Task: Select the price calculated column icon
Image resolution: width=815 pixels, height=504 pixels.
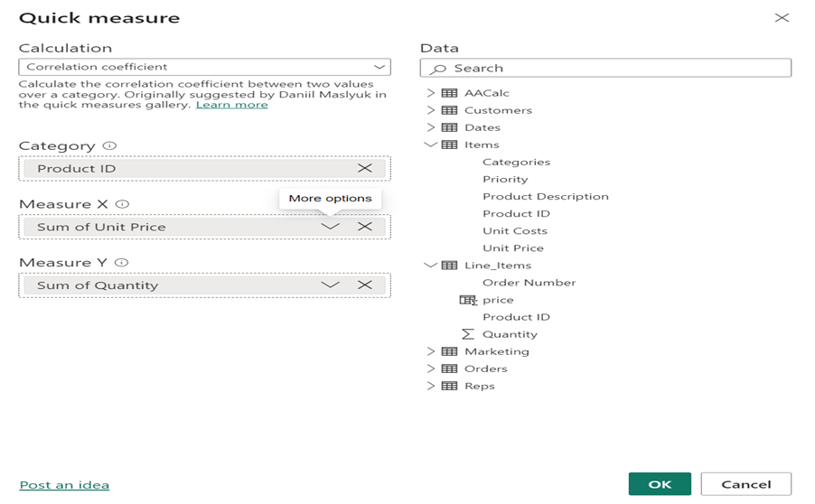Action: (468, 300)
